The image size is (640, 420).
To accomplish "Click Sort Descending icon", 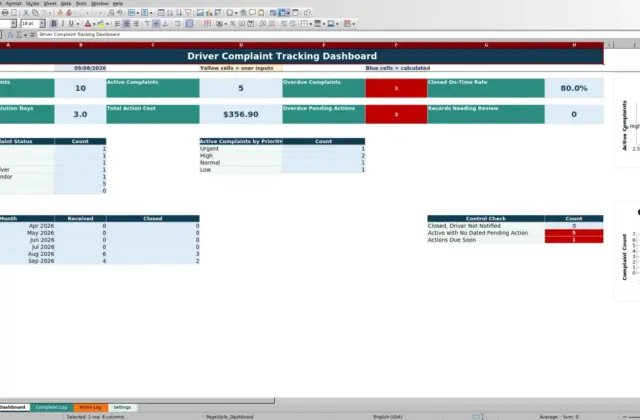I will (x=179, y=13).
